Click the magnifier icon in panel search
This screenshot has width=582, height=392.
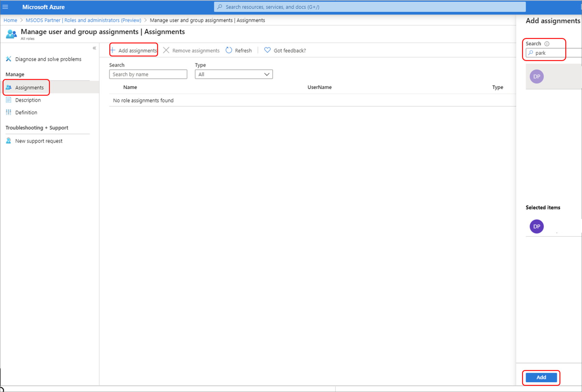click(x=531, y=53)
